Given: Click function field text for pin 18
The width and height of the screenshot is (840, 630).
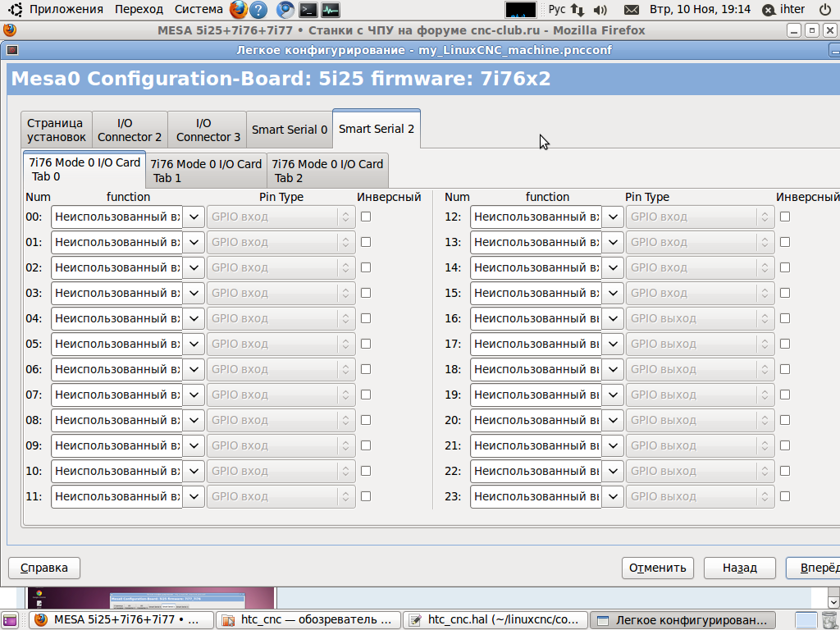Looking at the screenshot, I should point(536,369).
